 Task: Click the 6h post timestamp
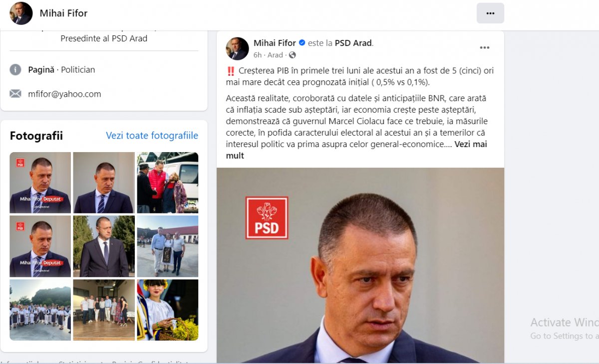point(257,55)
